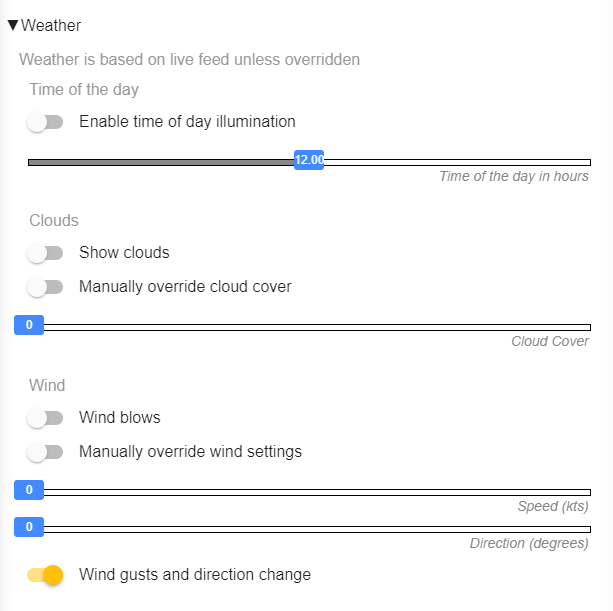Viewport: 613px width, 611px height.
Task: Click the middle of the wind Speed track
Action: [x=310, y=492]
